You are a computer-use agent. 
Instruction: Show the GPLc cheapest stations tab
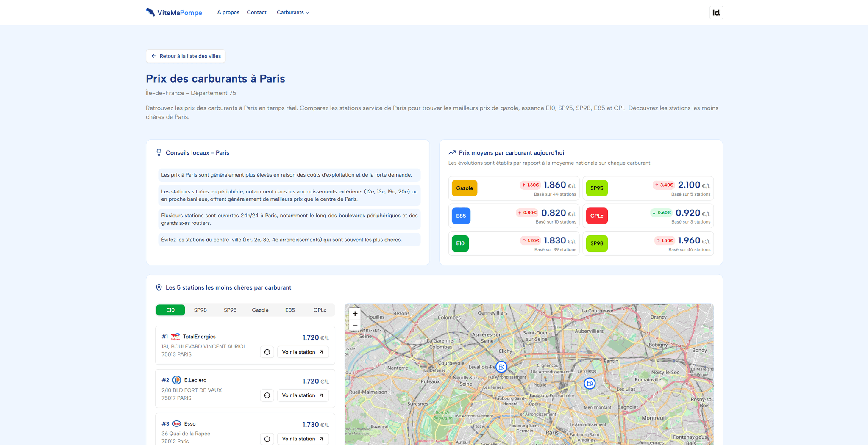(320, 310)
